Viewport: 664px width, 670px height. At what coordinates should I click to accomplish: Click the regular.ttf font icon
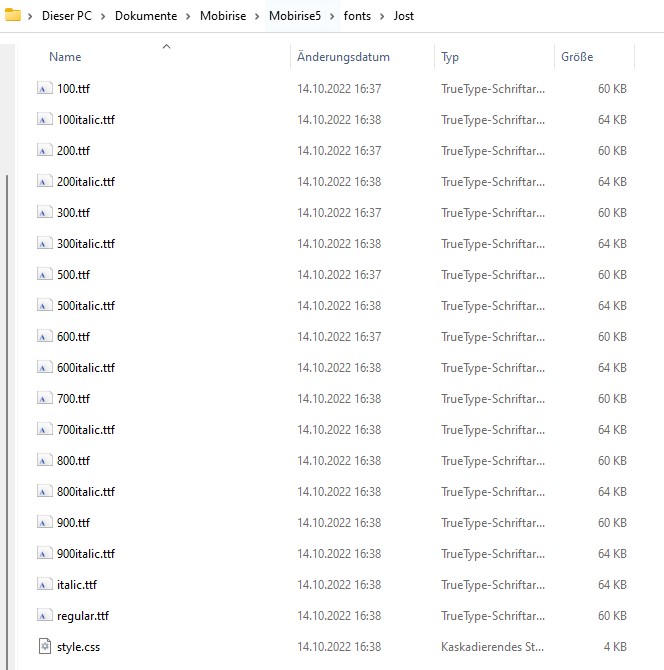[x=44, y=616]
